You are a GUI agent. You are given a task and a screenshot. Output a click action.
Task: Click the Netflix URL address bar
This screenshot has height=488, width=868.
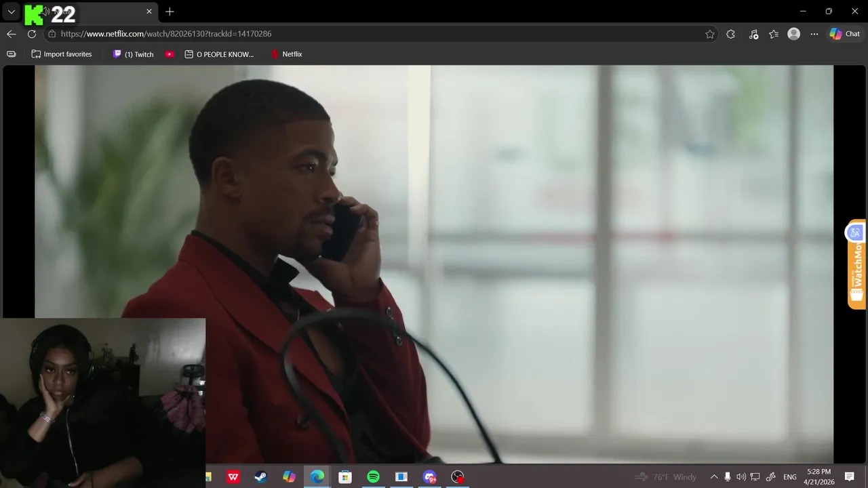click(x=380, y=34)
